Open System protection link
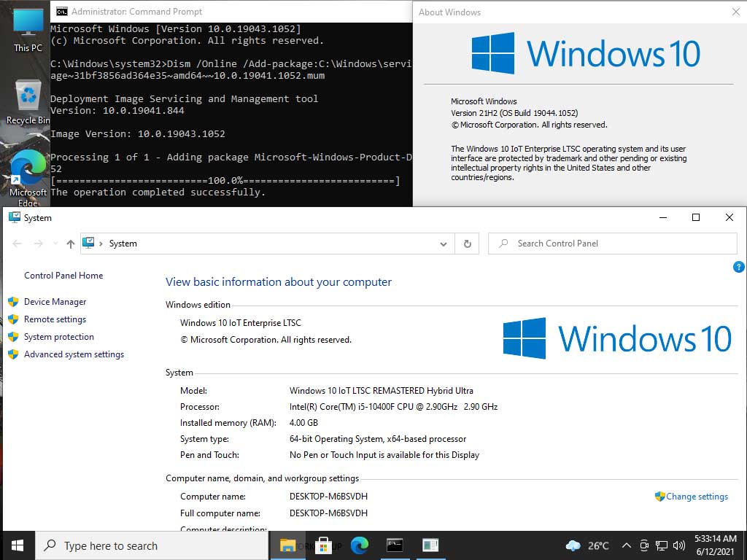 click(x=59, y=337)
